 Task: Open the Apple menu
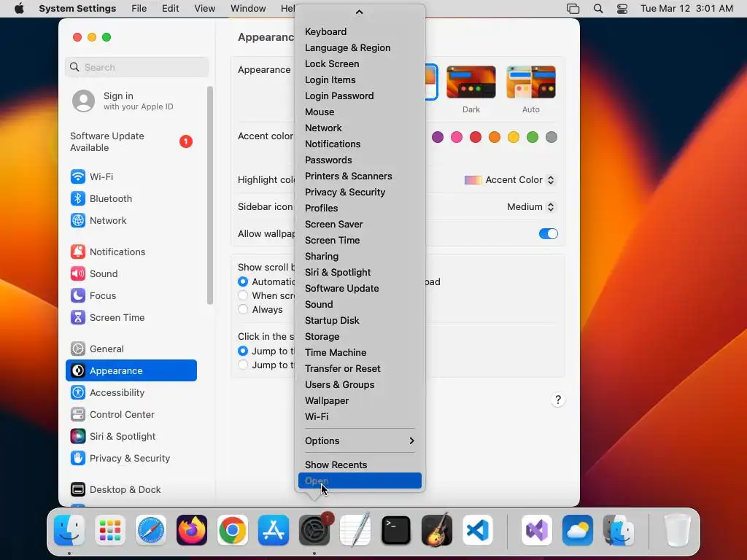[19, 9]
